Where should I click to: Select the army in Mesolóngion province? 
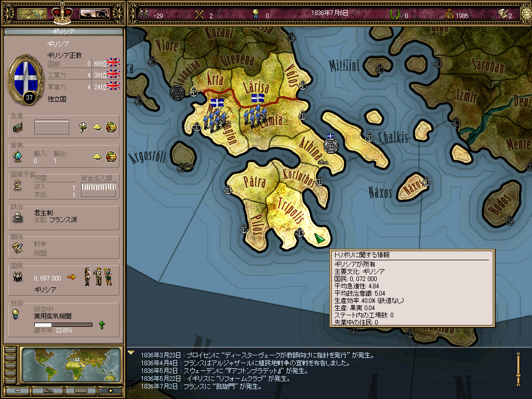point(215,121)
